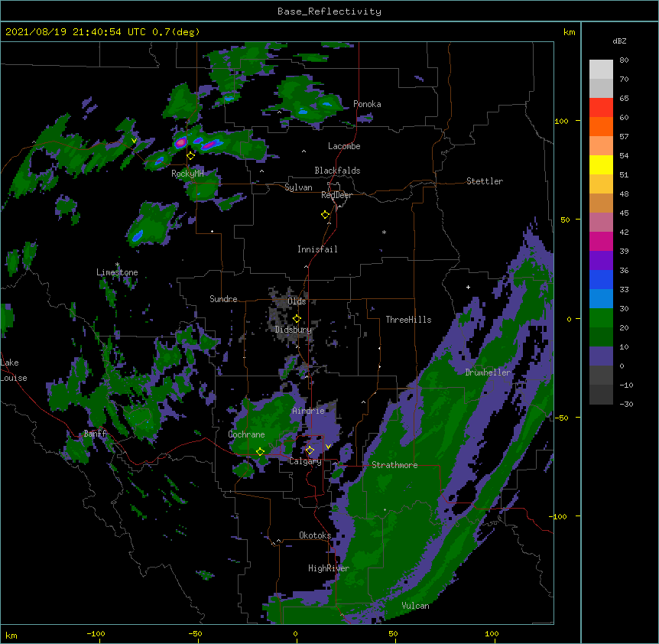
Task: Select the 80 value in dBZ legend
Action: 624,60
